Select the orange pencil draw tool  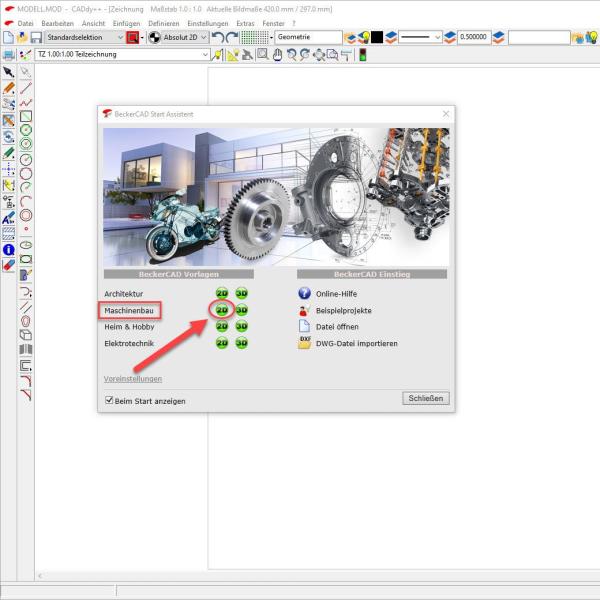(8, 88)
